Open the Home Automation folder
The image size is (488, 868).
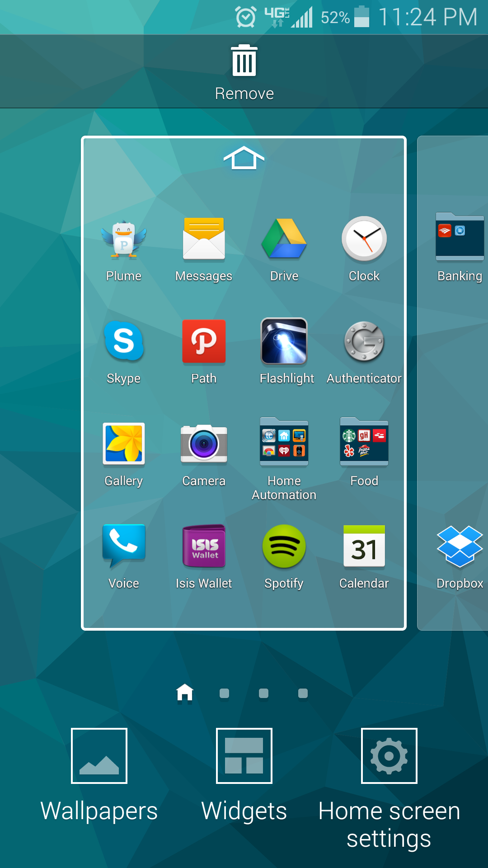pyautogui.click(x=284, y=442)
